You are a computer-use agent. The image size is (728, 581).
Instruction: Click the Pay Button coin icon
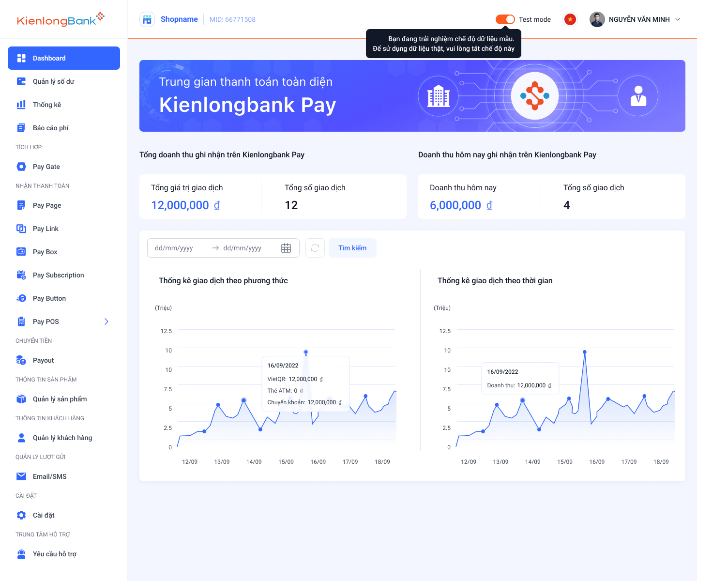tap(21, 298)
